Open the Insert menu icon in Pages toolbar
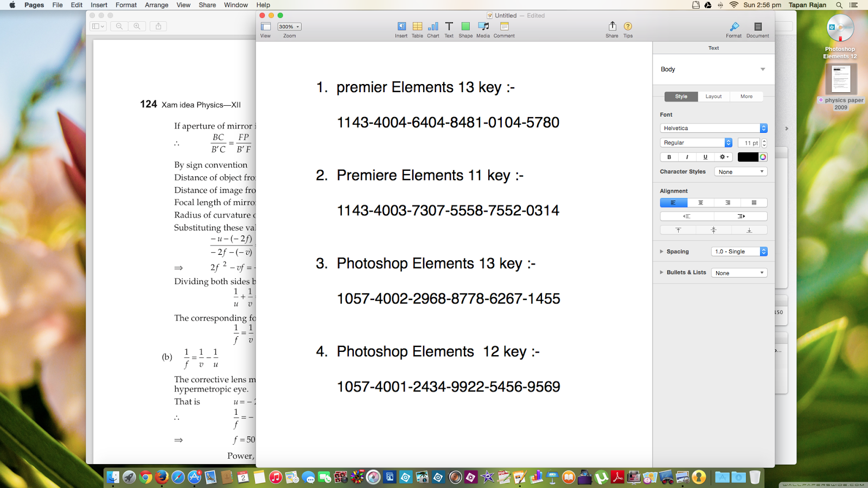This screenshot has width=868, height=488. pos(401,27)
